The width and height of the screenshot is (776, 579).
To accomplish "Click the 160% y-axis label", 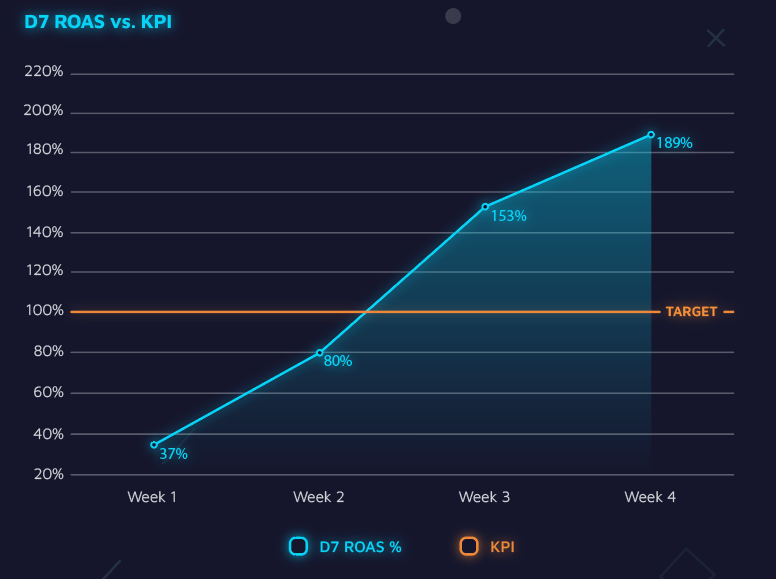I will tap(45, 191).
